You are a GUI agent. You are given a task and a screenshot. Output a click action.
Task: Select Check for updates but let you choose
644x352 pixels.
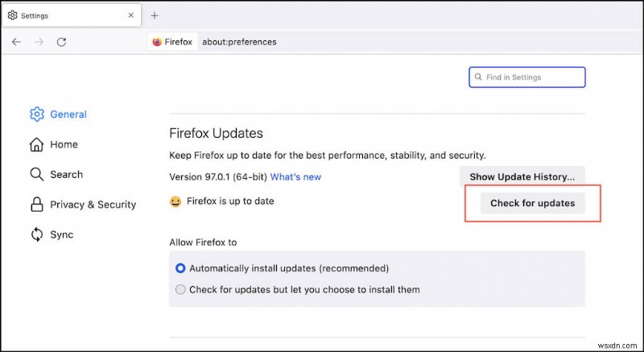(x=298, y=289)
